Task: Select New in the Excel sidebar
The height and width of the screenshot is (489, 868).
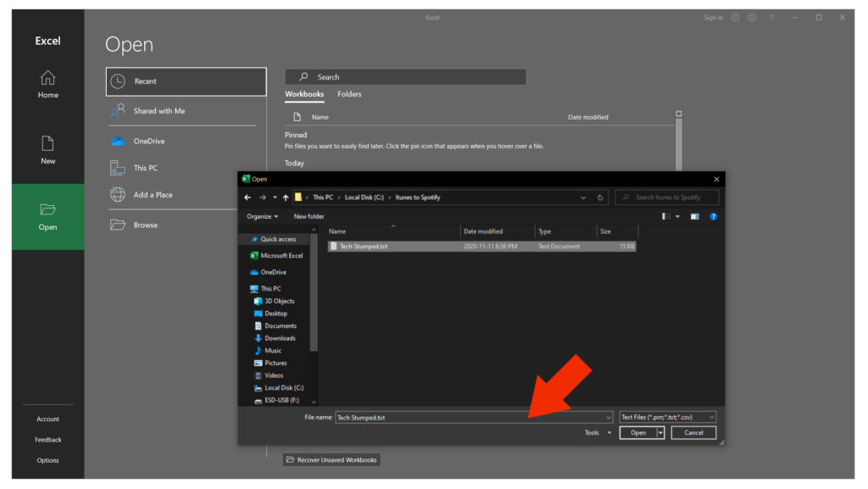Action: point(47,150)
